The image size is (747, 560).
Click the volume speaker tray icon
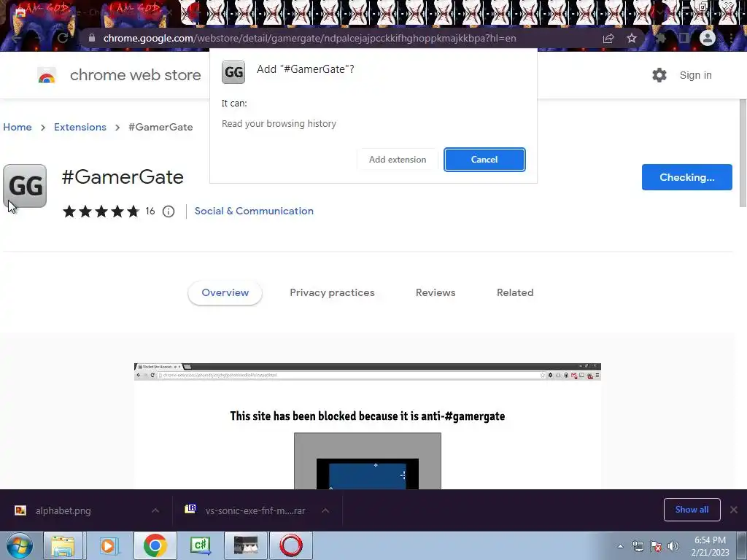coord(673,546)
